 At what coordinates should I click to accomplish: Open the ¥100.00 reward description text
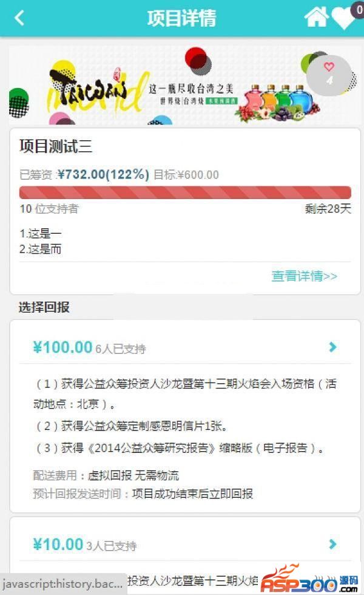tap(185, 416)
